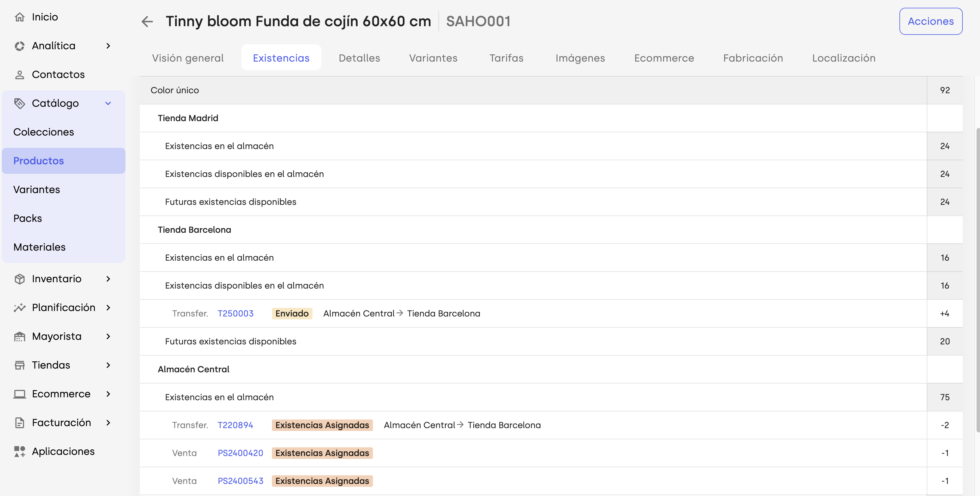Open transfer T220894 link
Screen dimensions: 980x496
point(235,425)
